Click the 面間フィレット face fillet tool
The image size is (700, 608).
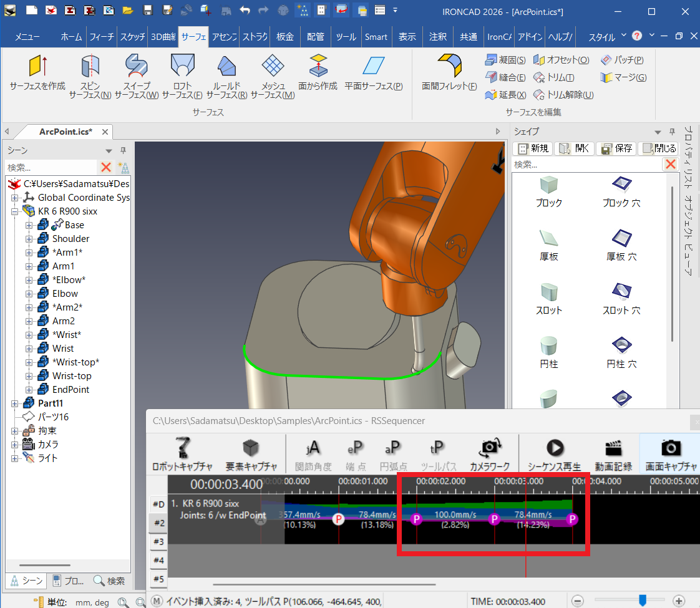click(450, 72)
